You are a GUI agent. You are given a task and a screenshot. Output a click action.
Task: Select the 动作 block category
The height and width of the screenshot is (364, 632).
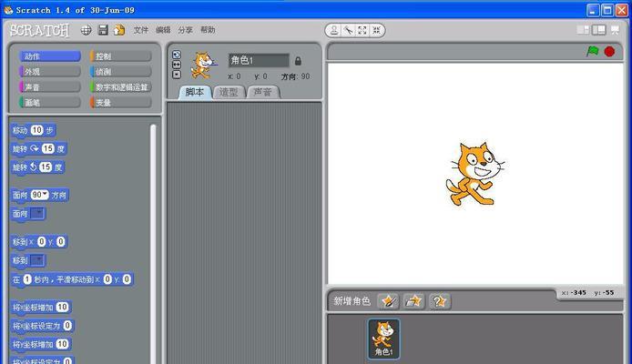tap(50, 56)
